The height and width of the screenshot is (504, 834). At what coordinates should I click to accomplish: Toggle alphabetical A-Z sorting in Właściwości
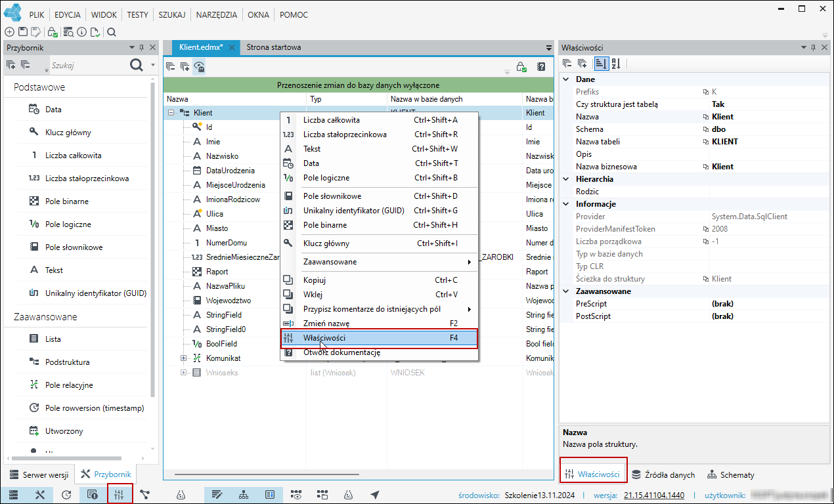tap(616, 64)
